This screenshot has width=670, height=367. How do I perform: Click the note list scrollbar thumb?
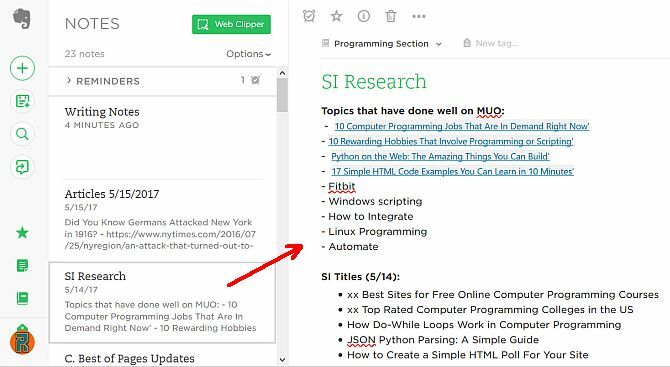[x=282, y=95]
